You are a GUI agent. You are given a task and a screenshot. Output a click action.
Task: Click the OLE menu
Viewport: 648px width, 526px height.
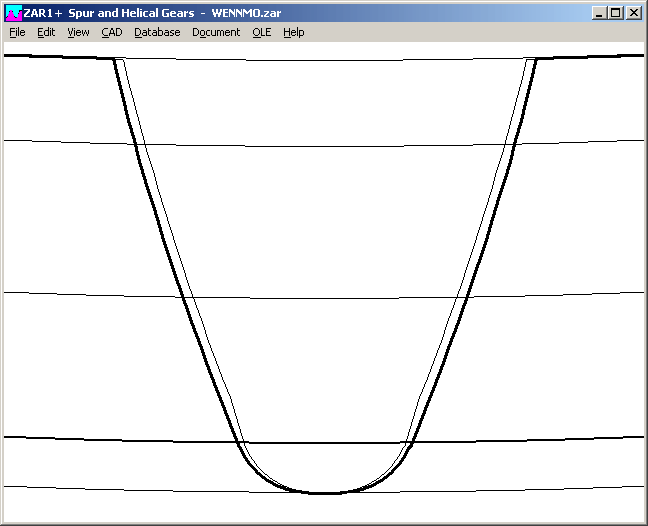[x=261, y=32]
